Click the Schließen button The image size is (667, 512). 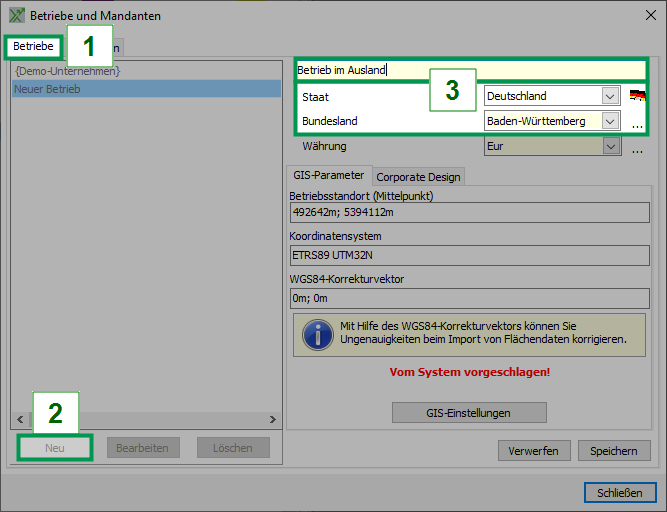click(619, 492)
